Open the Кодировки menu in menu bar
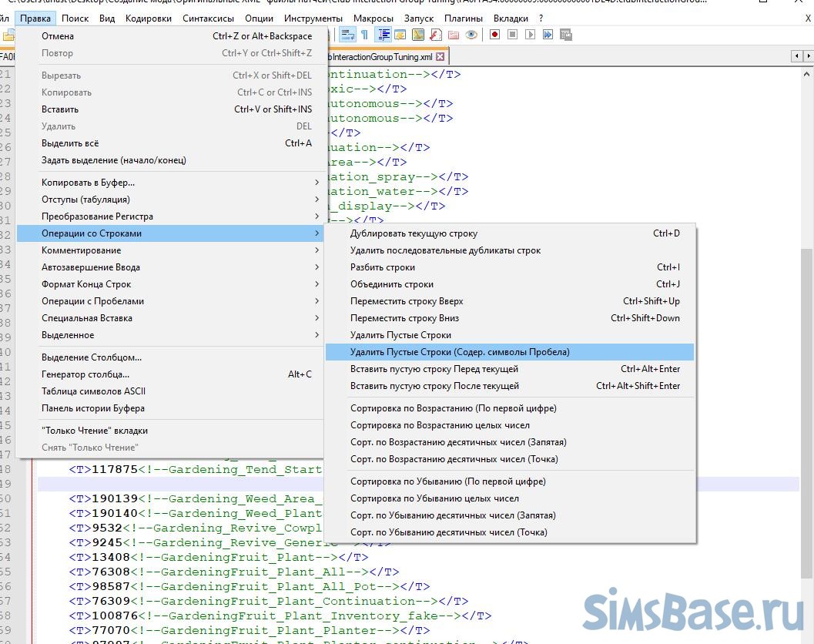The height and width of the screenshot is (644, 814). point(149,18)
